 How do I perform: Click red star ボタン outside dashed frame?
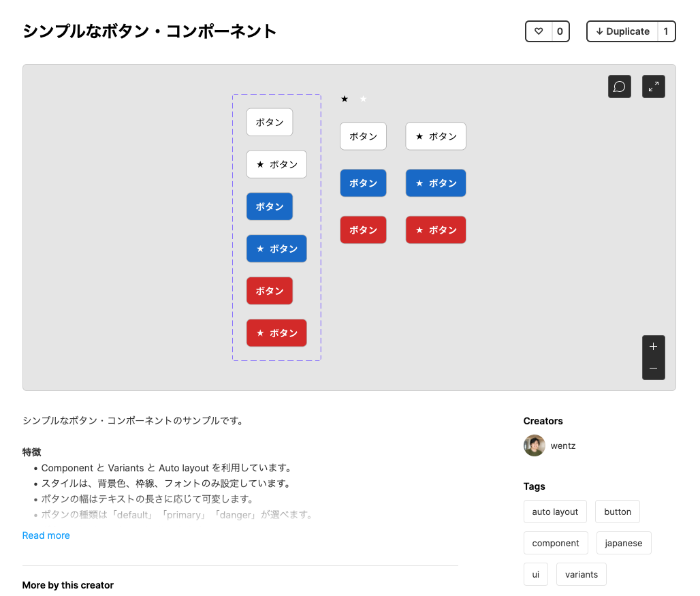(x=436, y=230)
